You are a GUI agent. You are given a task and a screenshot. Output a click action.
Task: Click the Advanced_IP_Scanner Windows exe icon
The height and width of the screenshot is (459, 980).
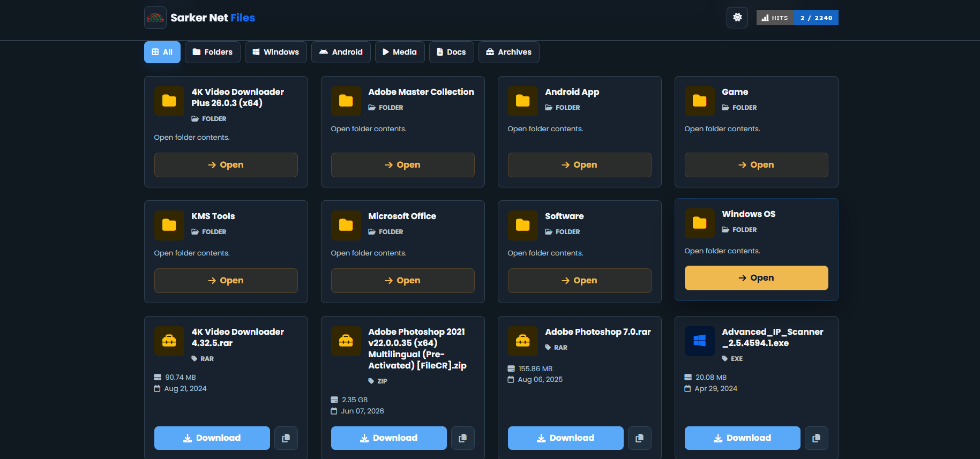point(700,341)
